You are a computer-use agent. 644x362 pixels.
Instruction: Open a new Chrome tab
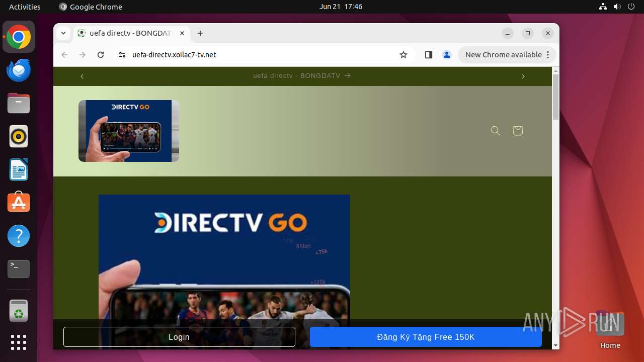200,33
